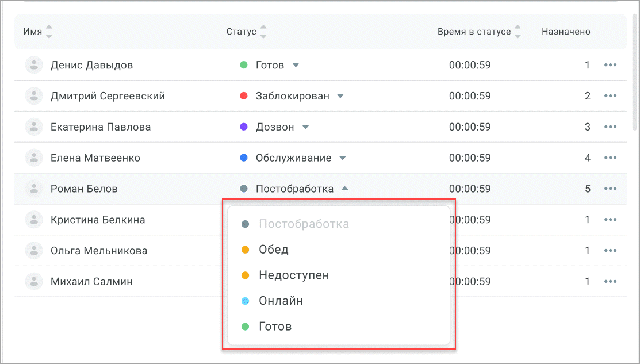Click the table's vertical scrollbar
The height and width of the screenshot is (364, 640).
[635, 71]
